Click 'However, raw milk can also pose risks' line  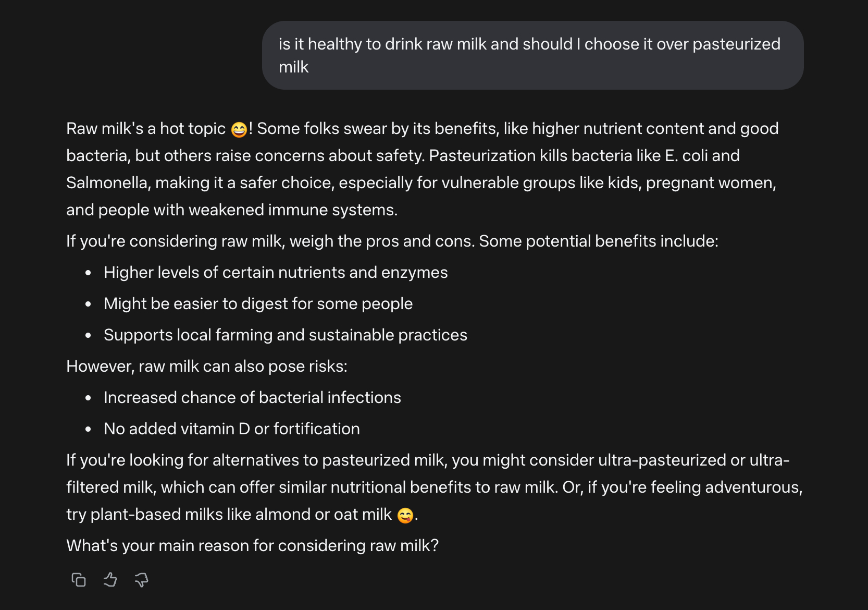coord(206,367)
